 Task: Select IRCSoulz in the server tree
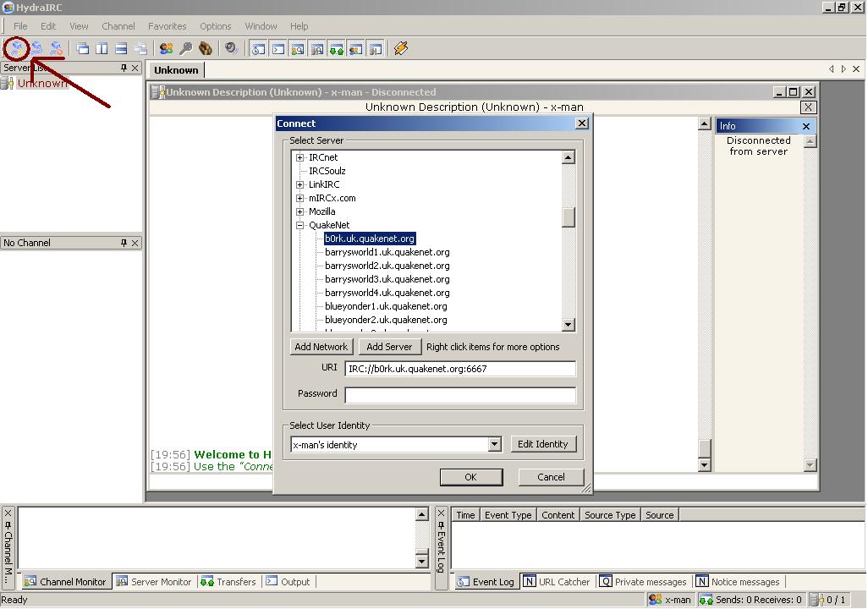pyautogui.click(x=327, y=171)
